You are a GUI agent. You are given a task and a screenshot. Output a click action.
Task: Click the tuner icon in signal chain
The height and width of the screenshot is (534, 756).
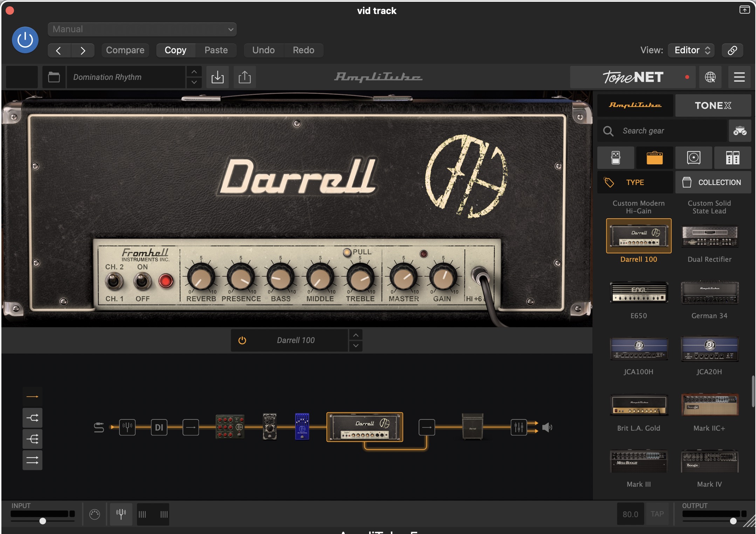(x=127, y=427)
